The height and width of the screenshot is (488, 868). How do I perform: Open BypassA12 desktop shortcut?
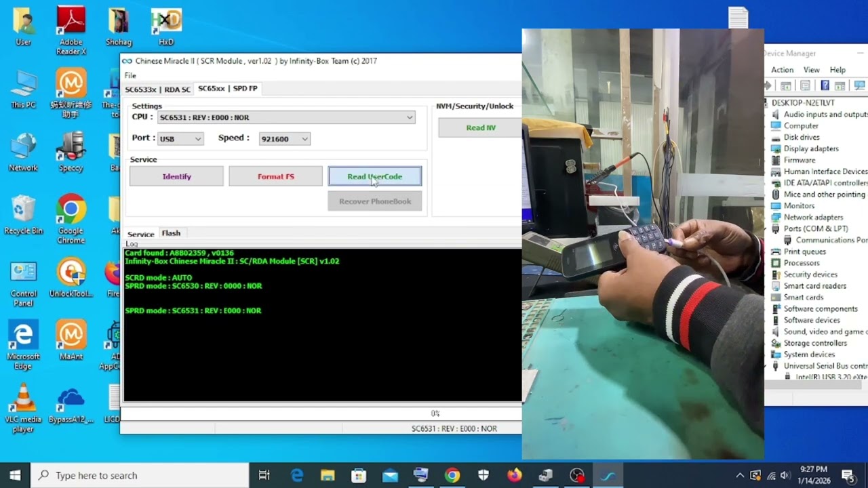[x=71, y=405]
